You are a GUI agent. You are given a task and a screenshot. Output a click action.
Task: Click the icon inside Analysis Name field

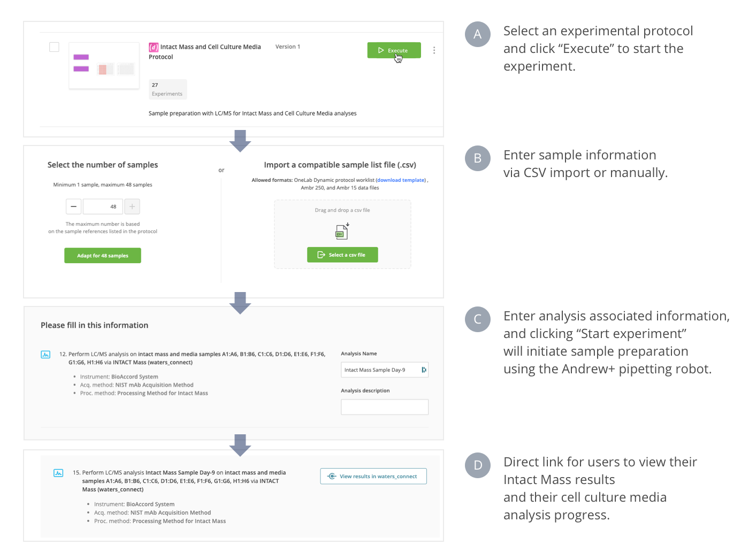[x=424, y=370]
